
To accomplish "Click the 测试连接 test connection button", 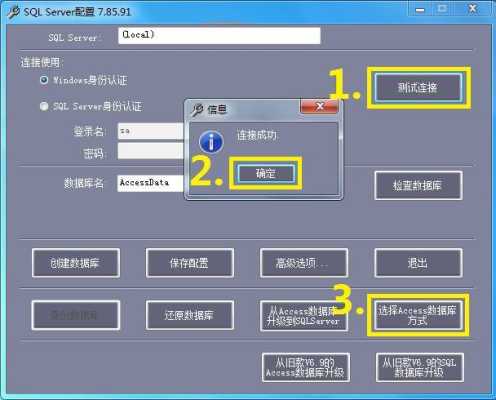I will (418, 87).
